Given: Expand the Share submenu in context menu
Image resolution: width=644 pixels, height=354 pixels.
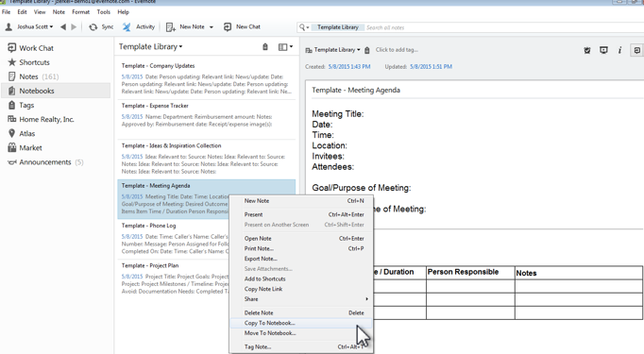Looking at the screenshot, I should pyautogui.click(x=301, y=299).
